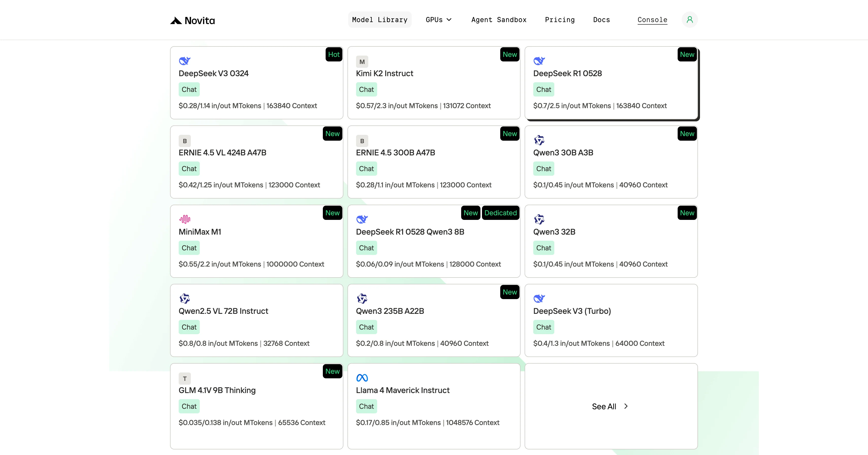This screenshot has width=868, height=455.
Task: Click the Chat tag on DeepSeek V3 (Turbo)
Action: coord(543,327)
